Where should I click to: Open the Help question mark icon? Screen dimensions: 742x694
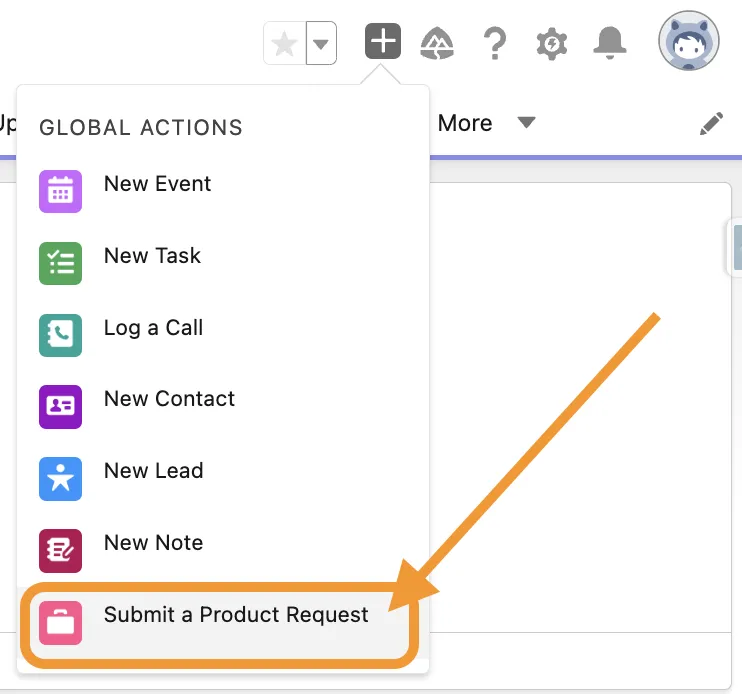494,43
